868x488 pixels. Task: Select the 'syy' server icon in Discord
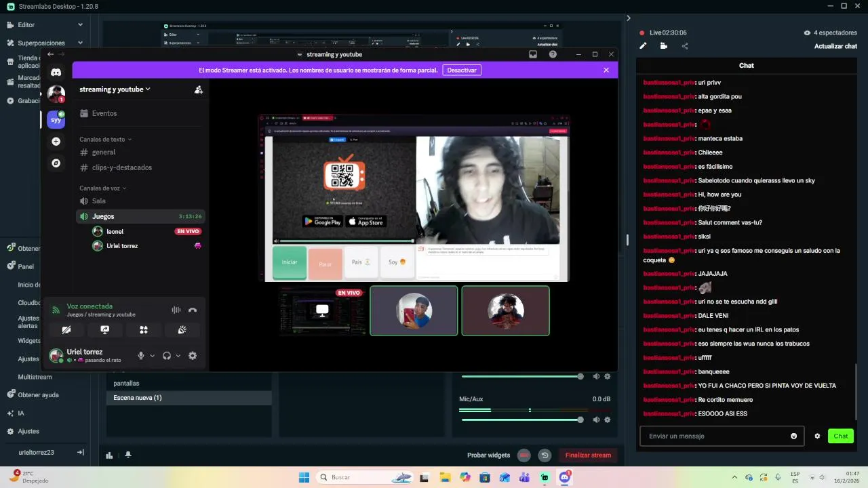click(56, 119)
